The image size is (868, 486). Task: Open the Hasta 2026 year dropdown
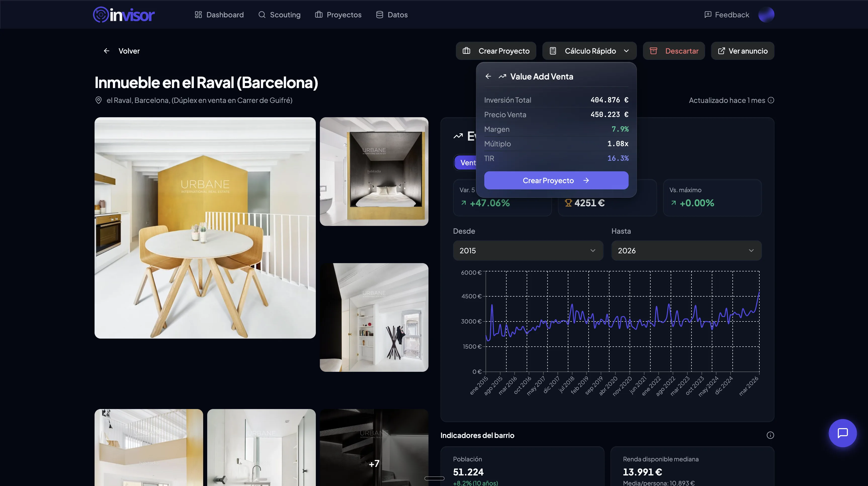[x=686, y=250]
